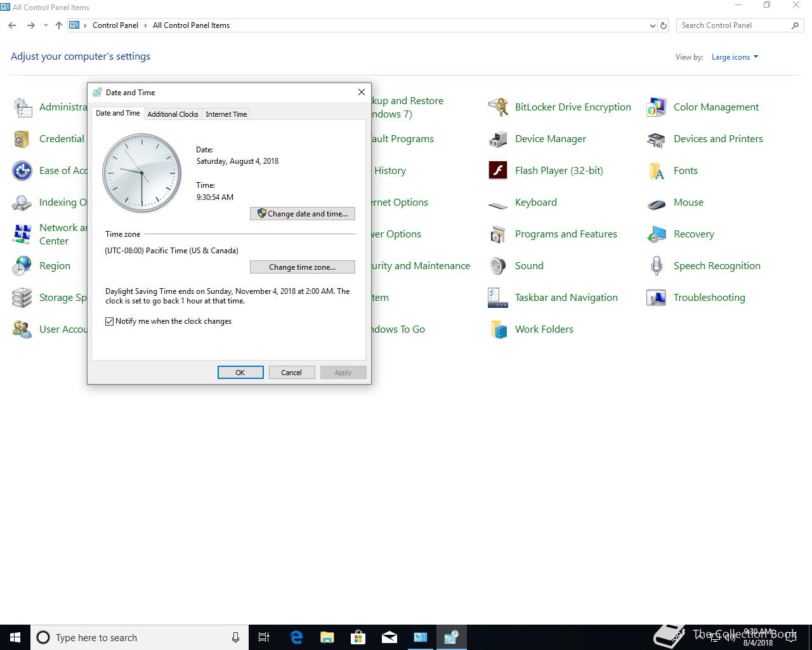Open the Devices and Printers icon
812x650 pixels.
(657, 139)
